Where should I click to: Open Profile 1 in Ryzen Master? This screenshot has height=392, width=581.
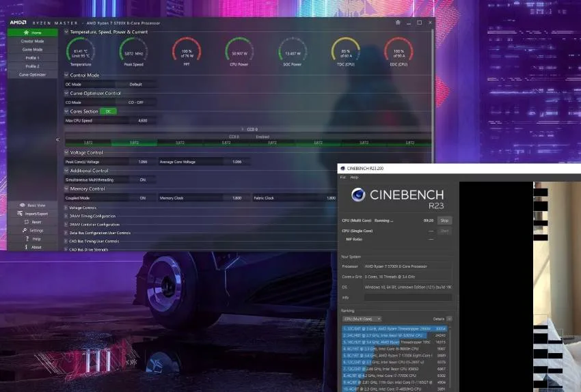(33, 58)
